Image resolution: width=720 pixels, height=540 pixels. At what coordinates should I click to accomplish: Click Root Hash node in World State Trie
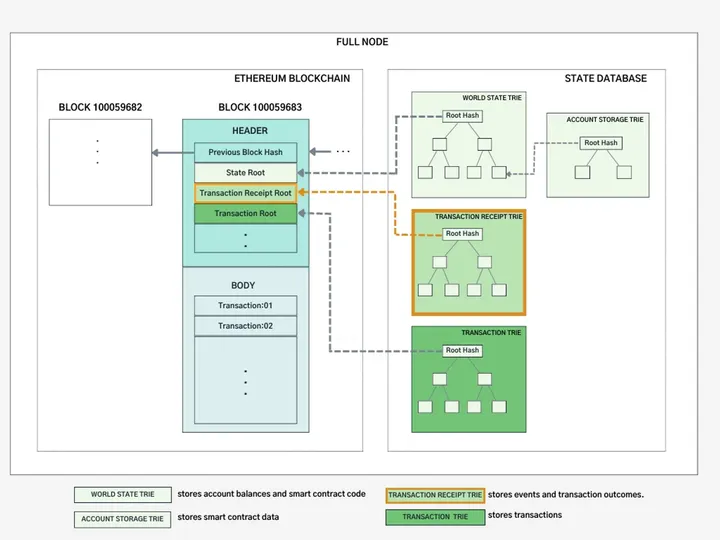tap(462, 116)
